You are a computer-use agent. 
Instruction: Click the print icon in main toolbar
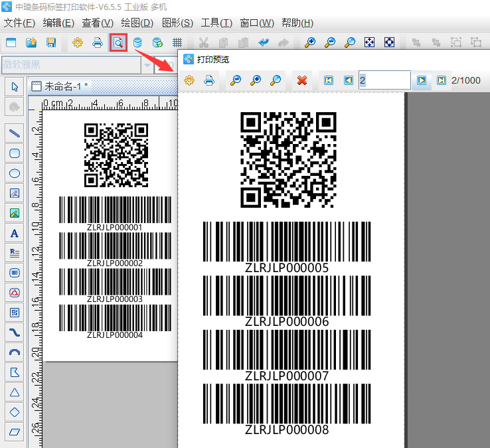(98, 42)
